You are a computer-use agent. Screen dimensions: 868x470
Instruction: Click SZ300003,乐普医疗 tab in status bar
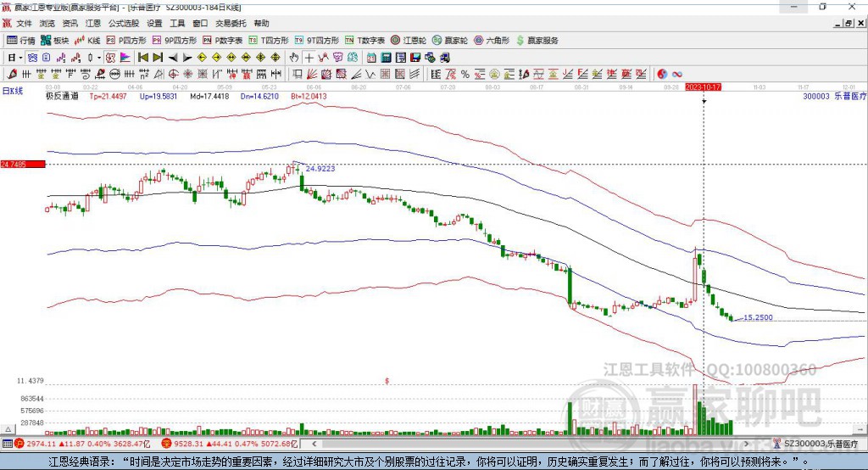(816, 444)
